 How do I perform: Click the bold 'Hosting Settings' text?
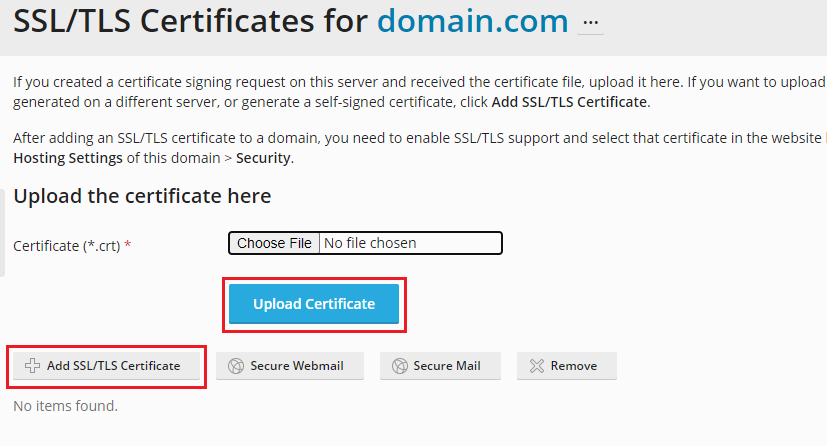(x=68, y=158)
